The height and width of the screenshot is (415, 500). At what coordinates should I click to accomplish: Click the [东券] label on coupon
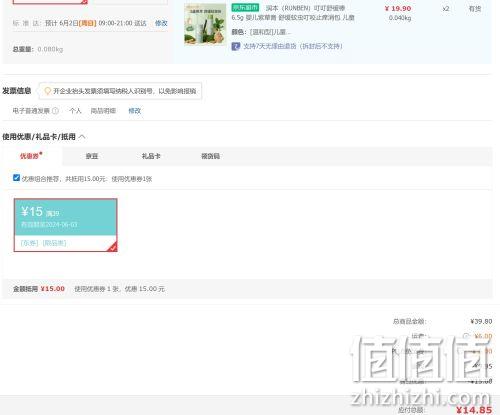coord(30,243)
